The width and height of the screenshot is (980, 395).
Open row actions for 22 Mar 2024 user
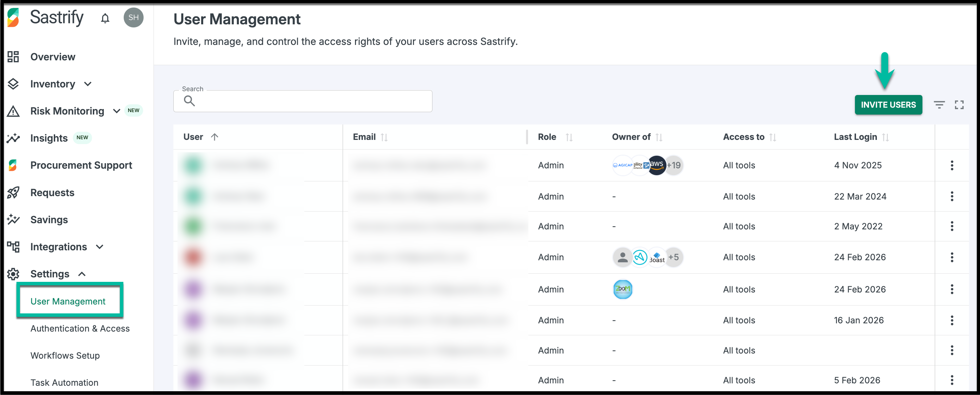952,196
